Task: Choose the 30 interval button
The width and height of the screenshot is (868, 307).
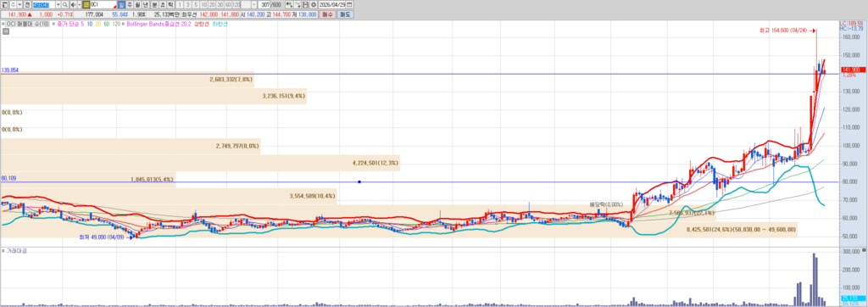Action: [x=220, y=5]
